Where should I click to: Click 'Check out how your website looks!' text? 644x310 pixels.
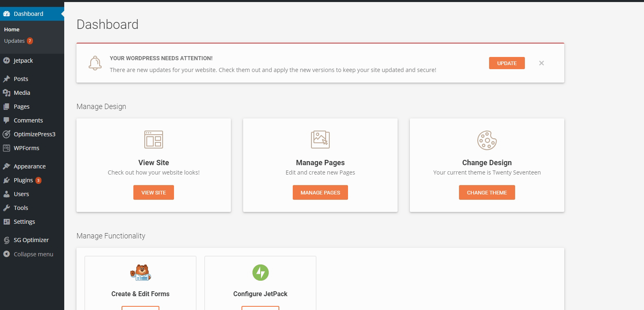(154, 172)
